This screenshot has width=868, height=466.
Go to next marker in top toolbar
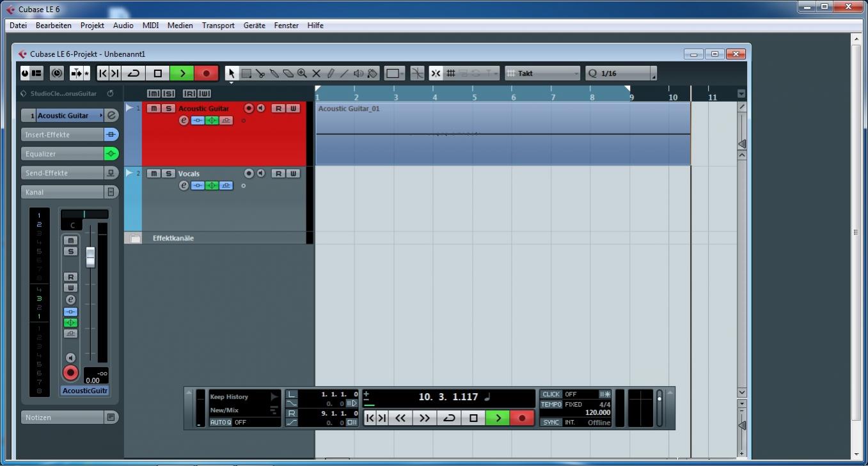[x=114, y=74]
